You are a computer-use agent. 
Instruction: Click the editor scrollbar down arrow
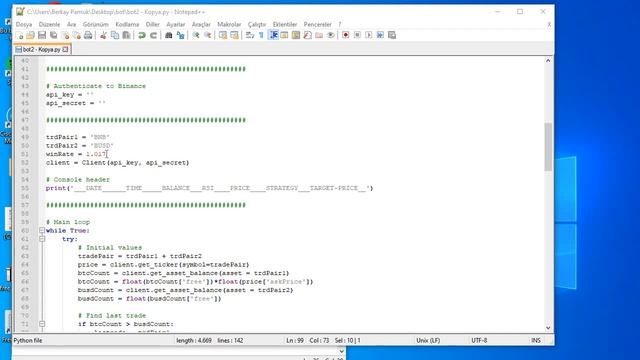[548, 328]
